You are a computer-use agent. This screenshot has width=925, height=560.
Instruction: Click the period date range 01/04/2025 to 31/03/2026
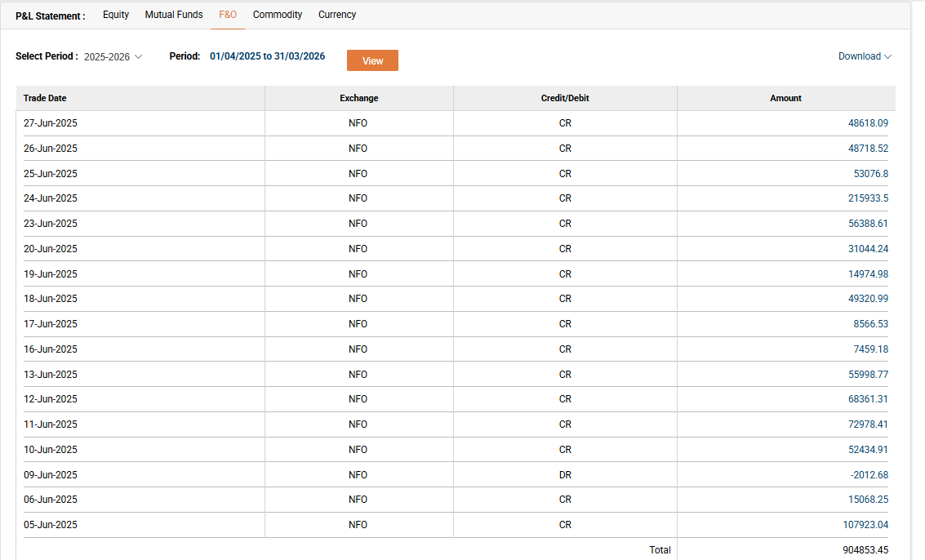tap(267, 56)
